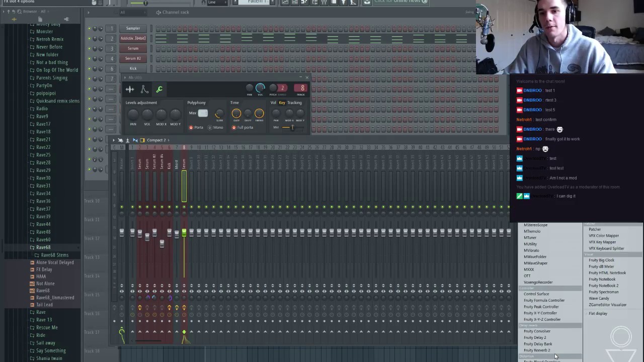Click the Kick channel button
This screenshot has width=644, height=362.
pos(133,69)
